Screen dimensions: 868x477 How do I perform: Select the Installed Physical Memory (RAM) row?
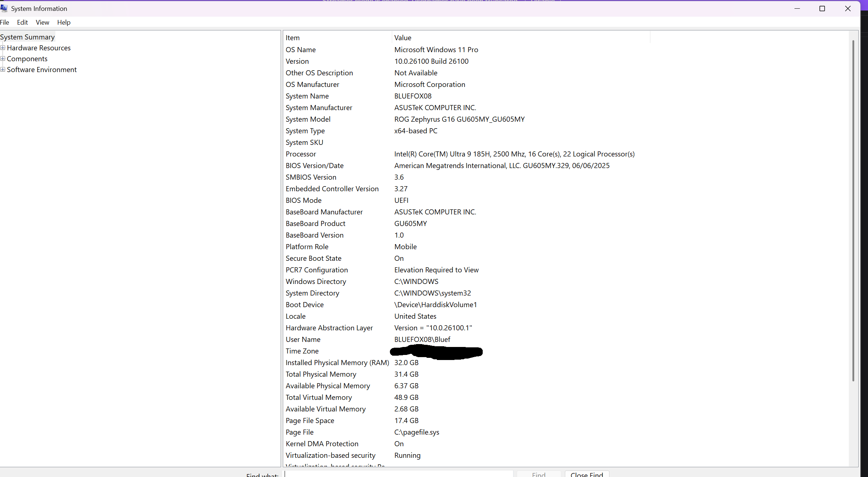(467, 363)
